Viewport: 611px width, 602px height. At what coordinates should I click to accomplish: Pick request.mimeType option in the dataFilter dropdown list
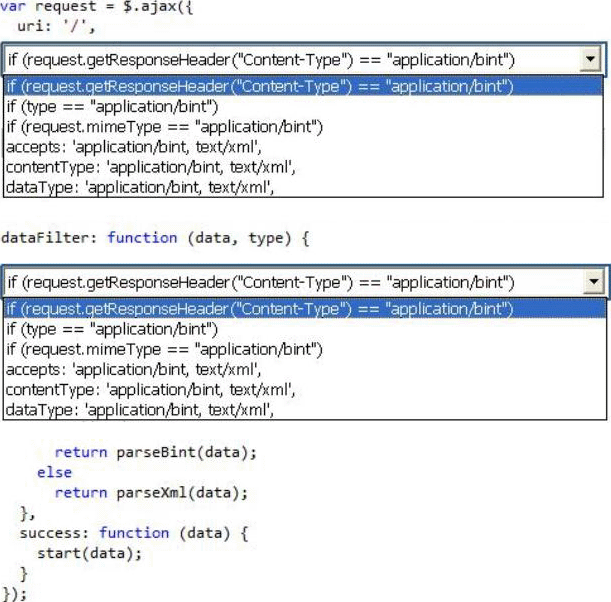pos(164,349)
